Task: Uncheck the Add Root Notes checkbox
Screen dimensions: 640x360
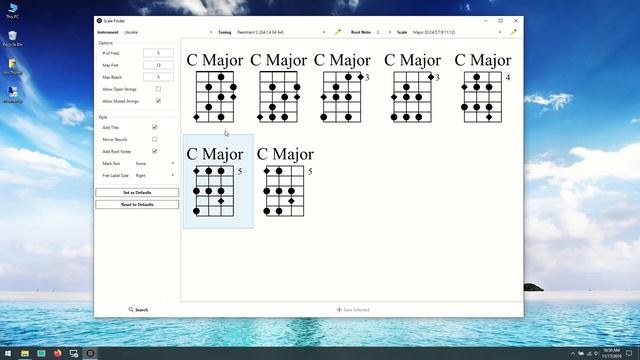Action: pyautogui.click(x=154, y=151)
